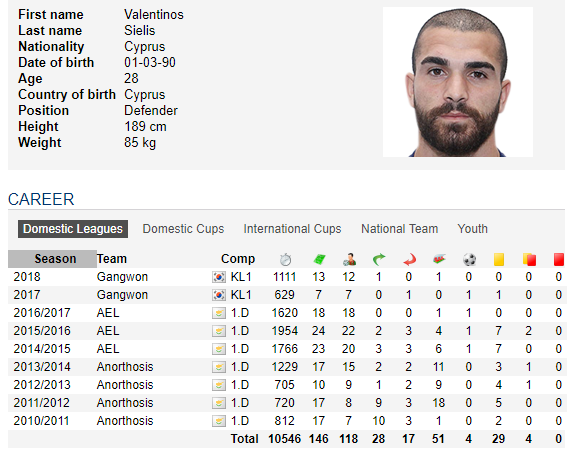Click the lineups player icon
The height and width of the screenshot is (450, 567).
pyautogui.click(x=349, y=259)
